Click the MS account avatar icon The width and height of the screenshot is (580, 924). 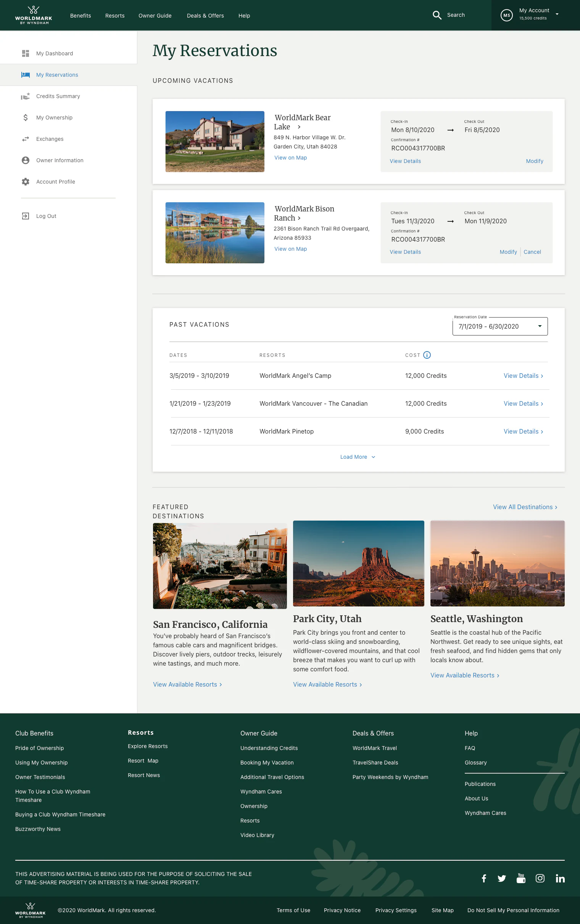506,15
